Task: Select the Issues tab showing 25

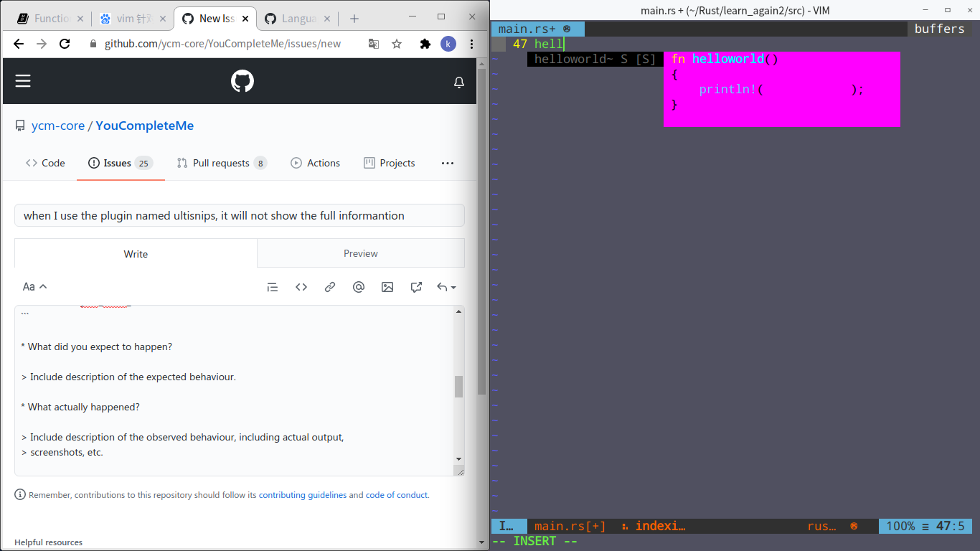Action: pyautogui.click(x=120, y=163)
